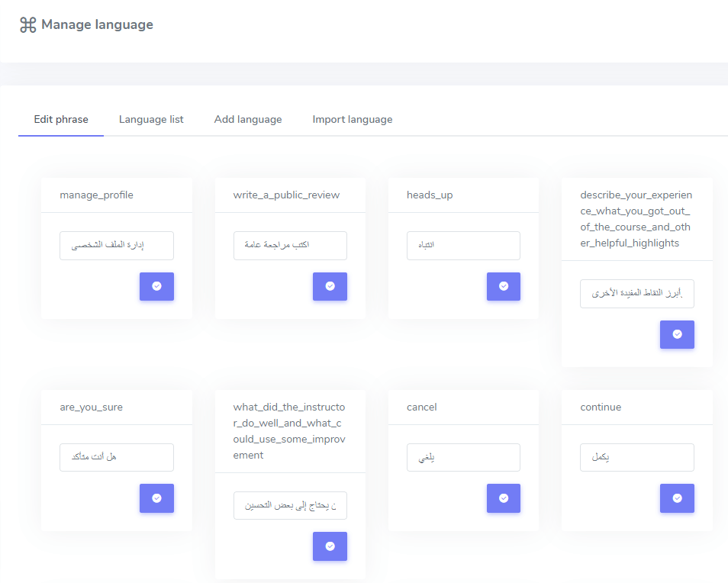
Task: Click the are_you_sure translation input
Action: point(117,457)
